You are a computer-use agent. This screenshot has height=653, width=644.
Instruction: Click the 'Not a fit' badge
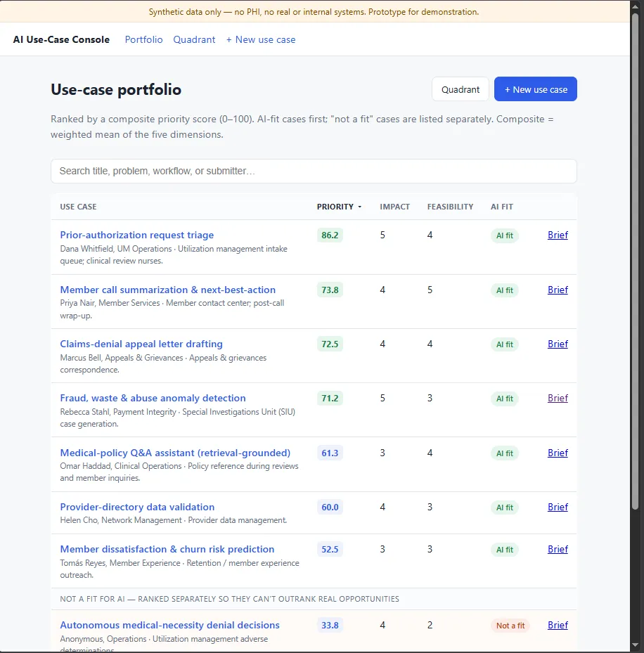510,626
